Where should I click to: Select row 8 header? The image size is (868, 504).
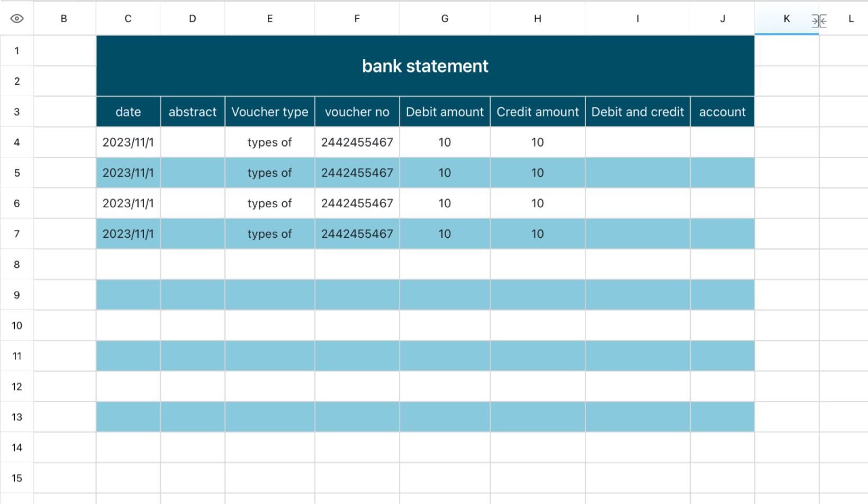point(17,264)
